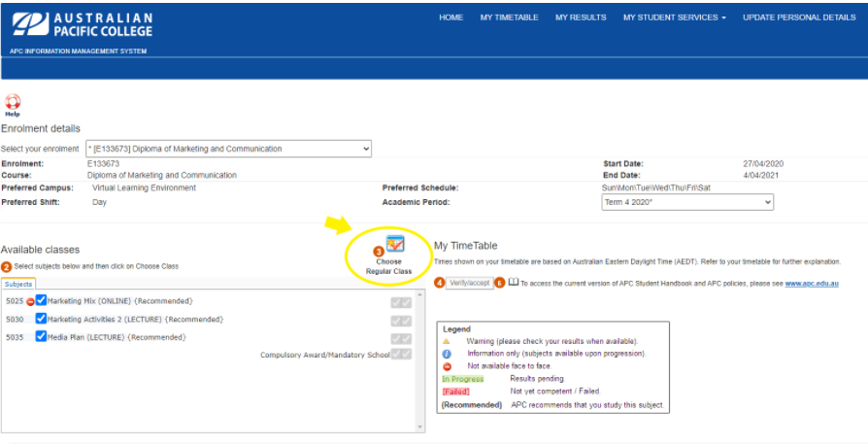This screenshot has width=868, height=445.
Task: Click the scroll up arrow of subjects list
Action: coord(421,294)
